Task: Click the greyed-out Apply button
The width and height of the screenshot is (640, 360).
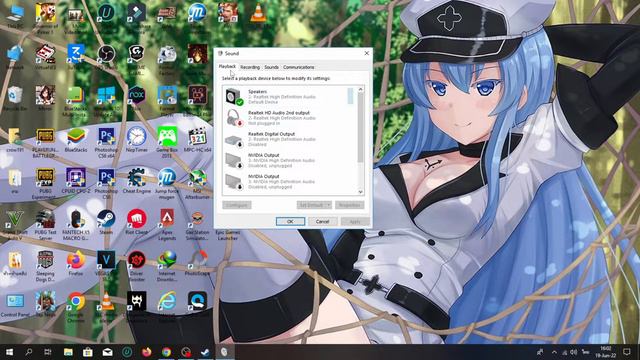Action: 355,221
